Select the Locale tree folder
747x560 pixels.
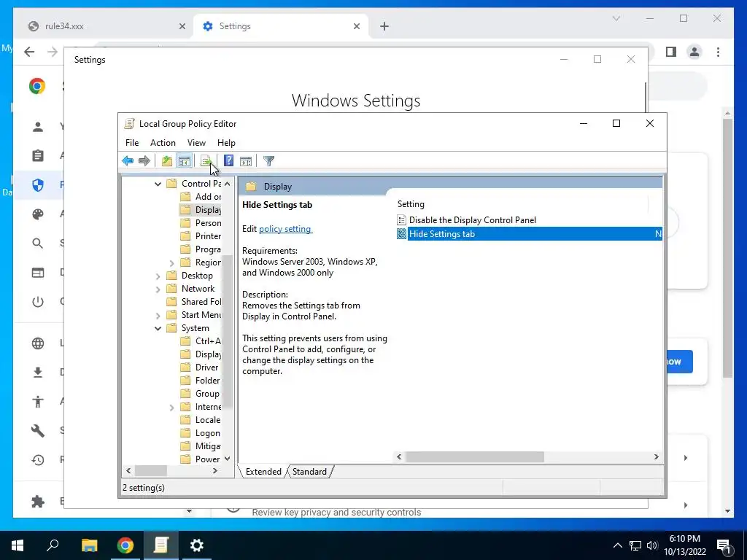(x=201, y=420)
